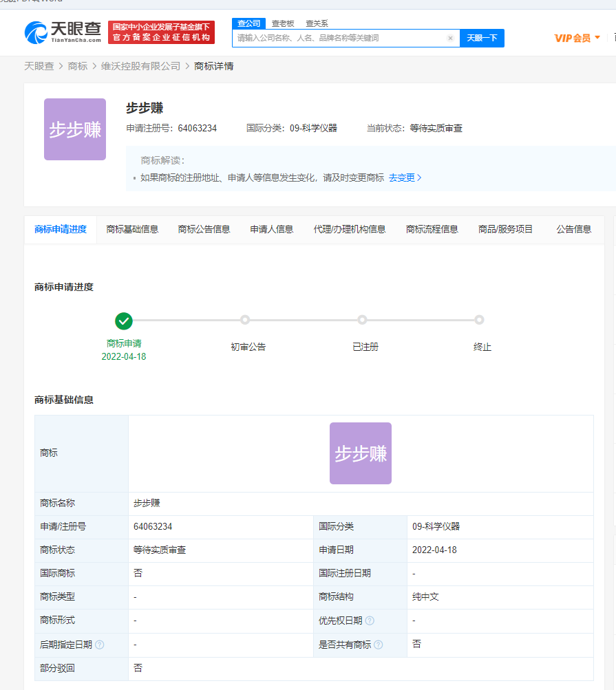This screenshot has width=616, height=690.
Task: Click help icon next to 是否共有商标
Action: pyautogui.click(x=378, y=645)
